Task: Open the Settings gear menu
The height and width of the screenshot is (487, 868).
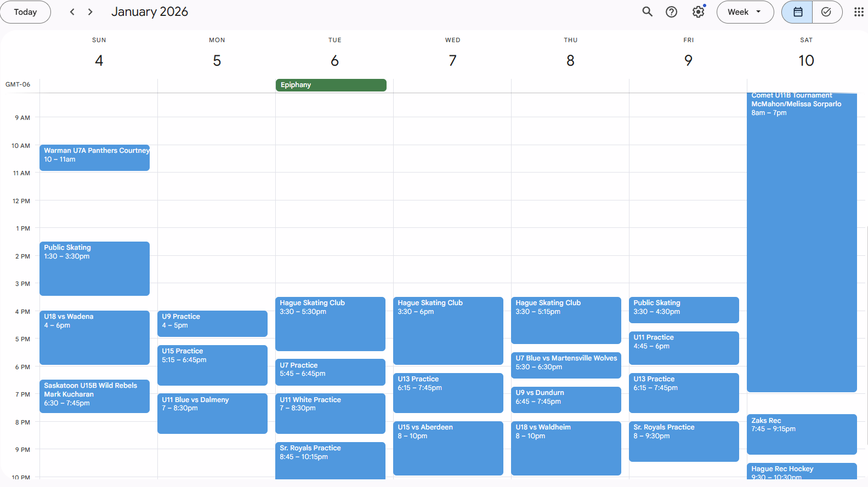Action: [698, 12]
